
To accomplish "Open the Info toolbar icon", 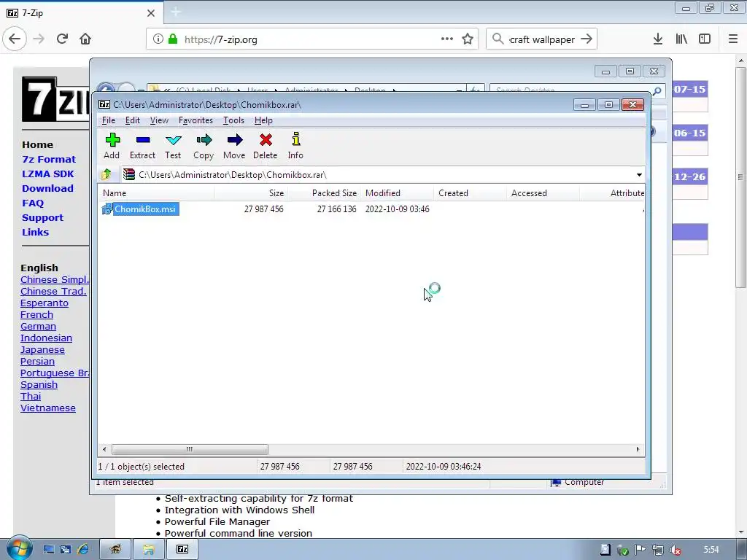I will point(296,139).
